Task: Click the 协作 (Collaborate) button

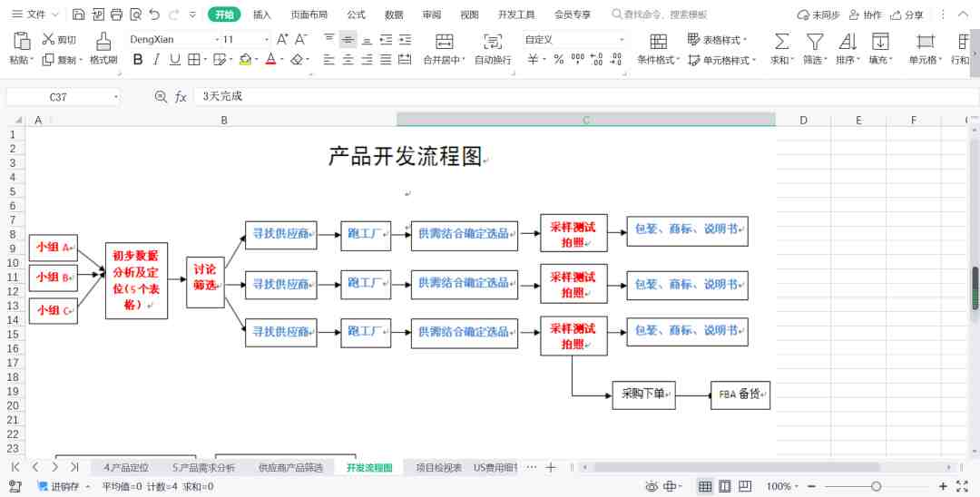Action: point(864,15)
